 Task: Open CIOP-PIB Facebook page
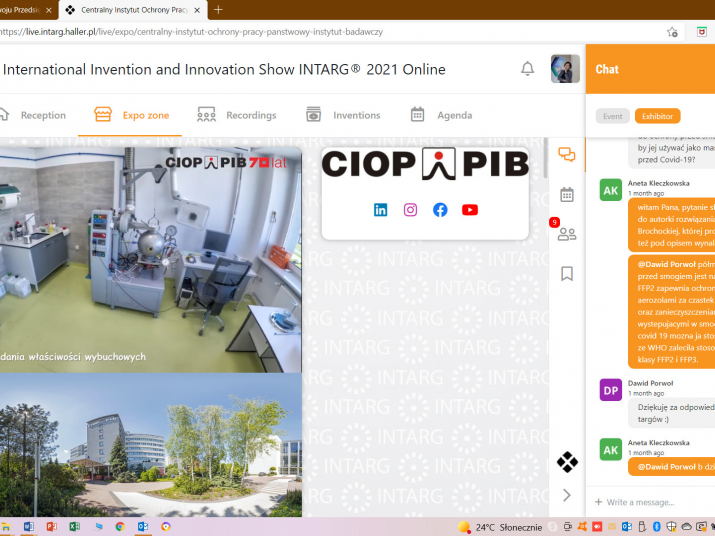click(x=440, y=210)
